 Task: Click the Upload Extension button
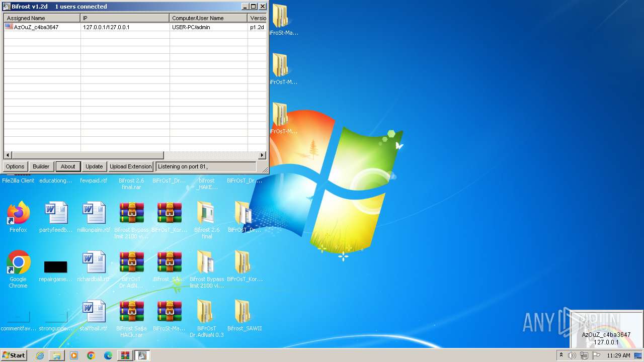(130, 166)
